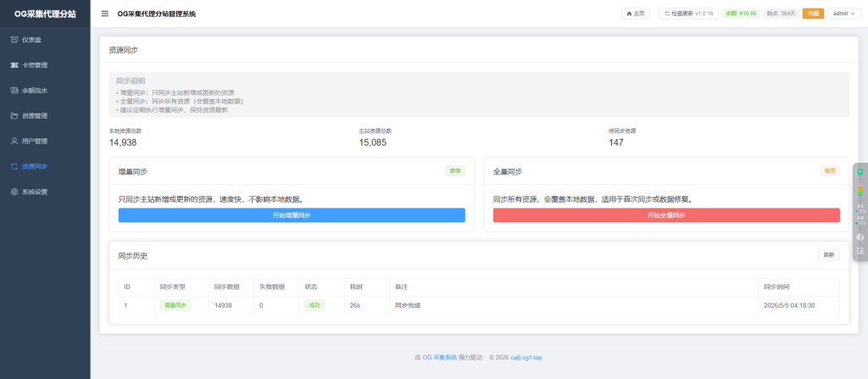Click the caiji.og1.top footer link
868x379 pixels.
[x=526, y=358]
